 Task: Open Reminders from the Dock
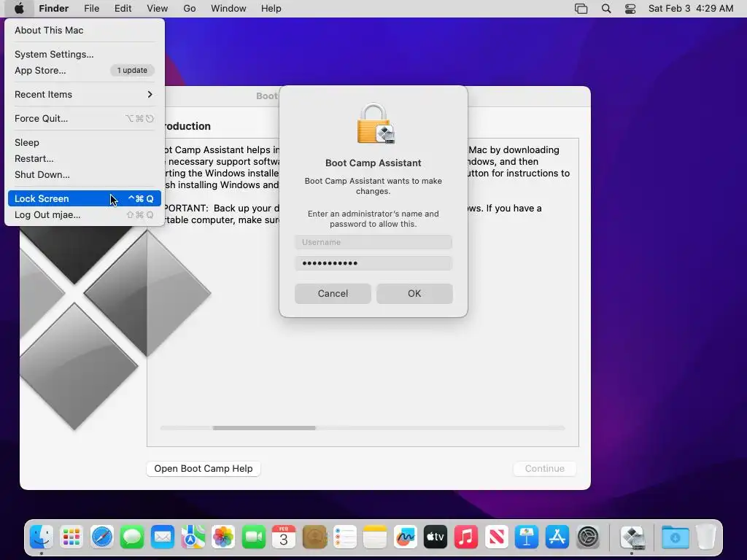[x=345, y=537]
